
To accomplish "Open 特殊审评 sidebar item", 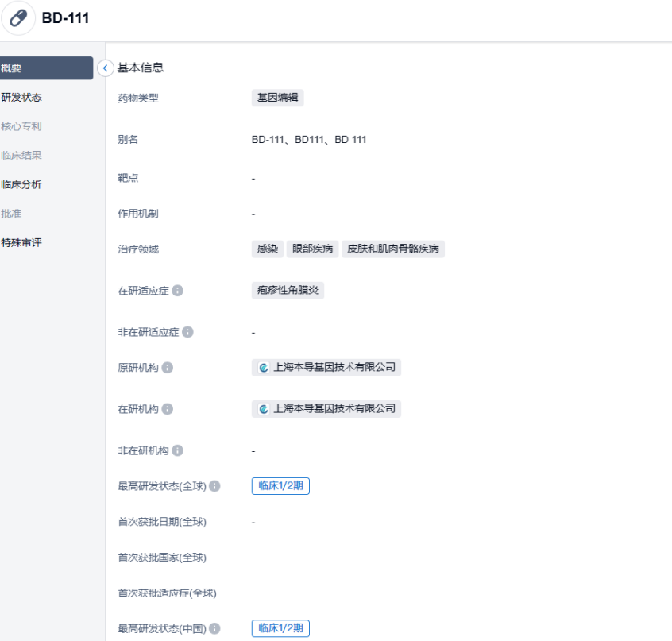I will click(x=22, y=242).
